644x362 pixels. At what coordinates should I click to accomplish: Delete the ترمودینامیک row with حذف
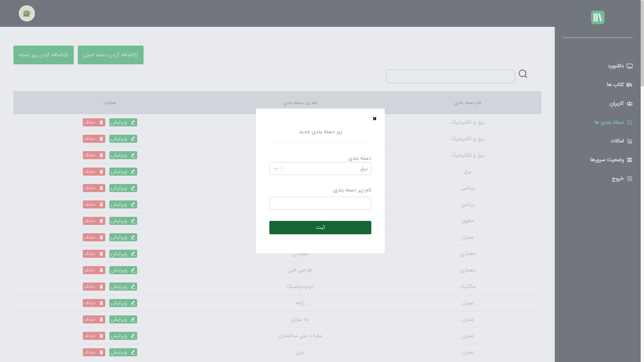(x=94, y=287)
